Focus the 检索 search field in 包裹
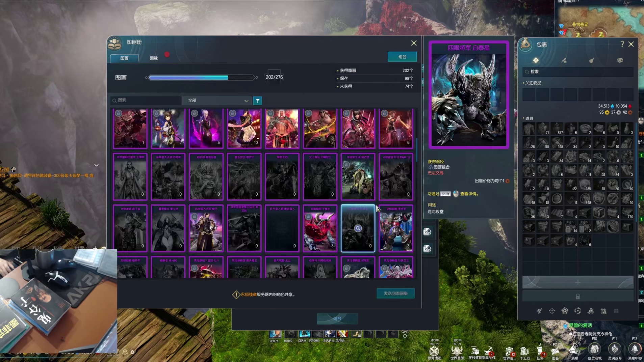 pyautogui.click(x=578, y=72)
